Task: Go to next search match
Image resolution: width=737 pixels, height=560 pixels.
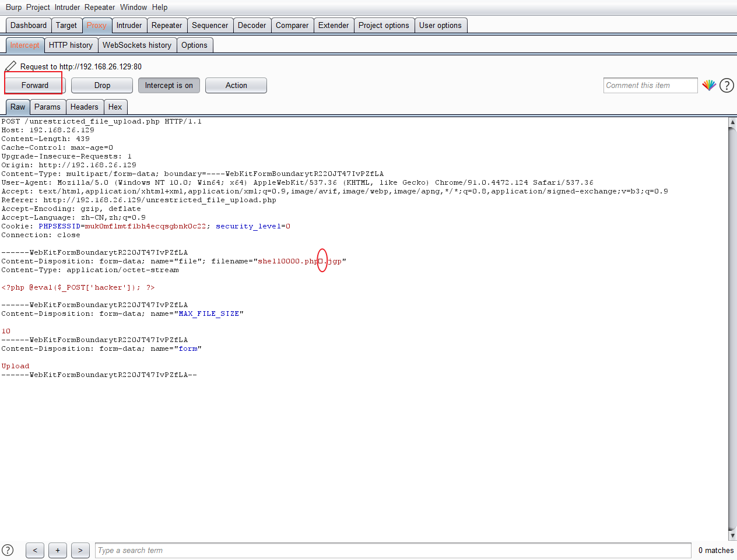Action: [80, 550]
